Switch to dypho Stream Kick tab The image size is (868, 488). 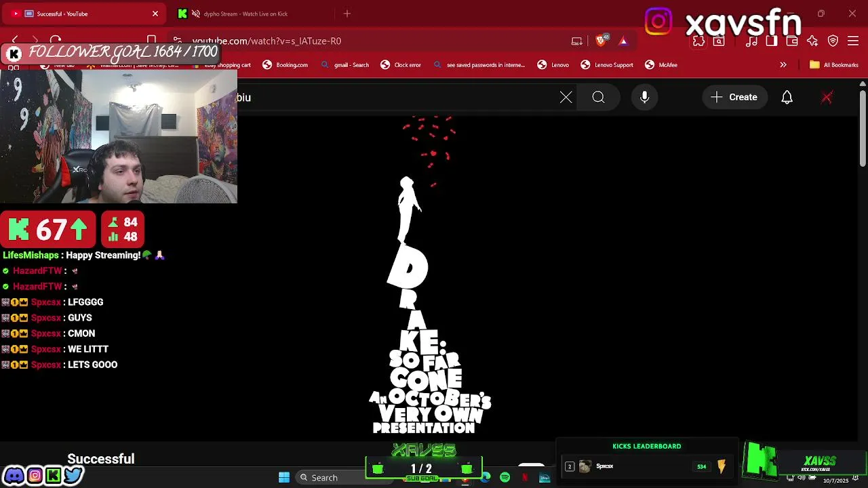coord(251,14)
